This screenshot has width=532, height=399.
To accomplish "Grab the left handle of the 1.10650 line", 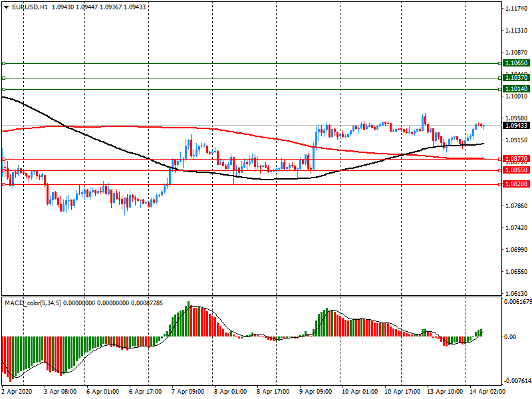I will point(3,63).
